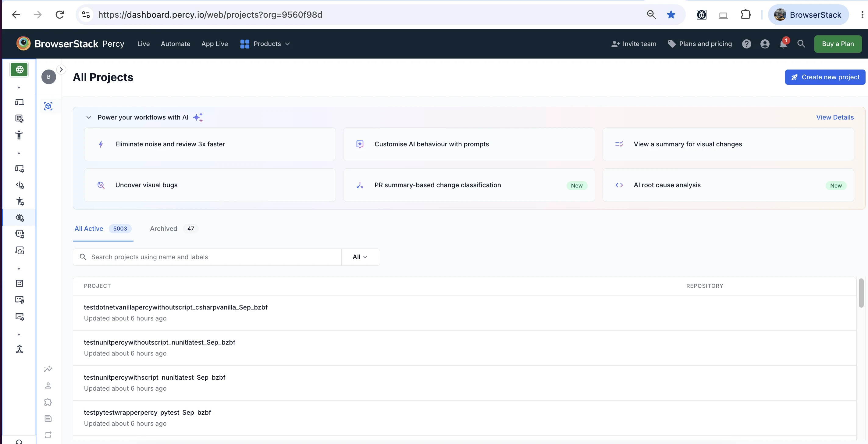The image size is (868, 444).
Task: Open the browser extensions puzzle icon
Action: 745,15
